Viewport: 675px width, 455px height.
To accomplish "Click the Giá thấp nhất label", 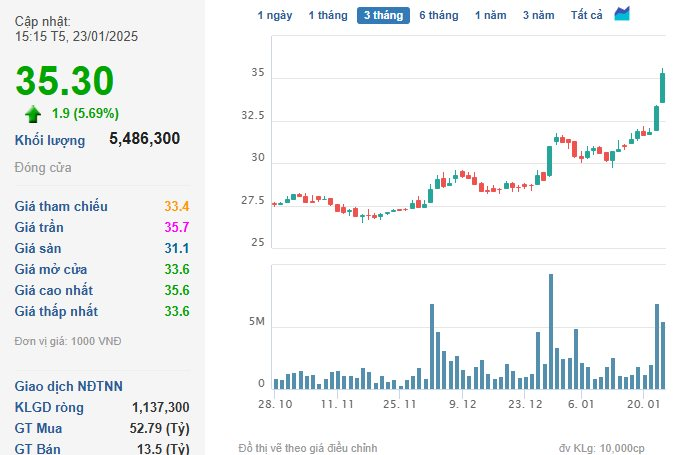I will [x=56, y=312].
